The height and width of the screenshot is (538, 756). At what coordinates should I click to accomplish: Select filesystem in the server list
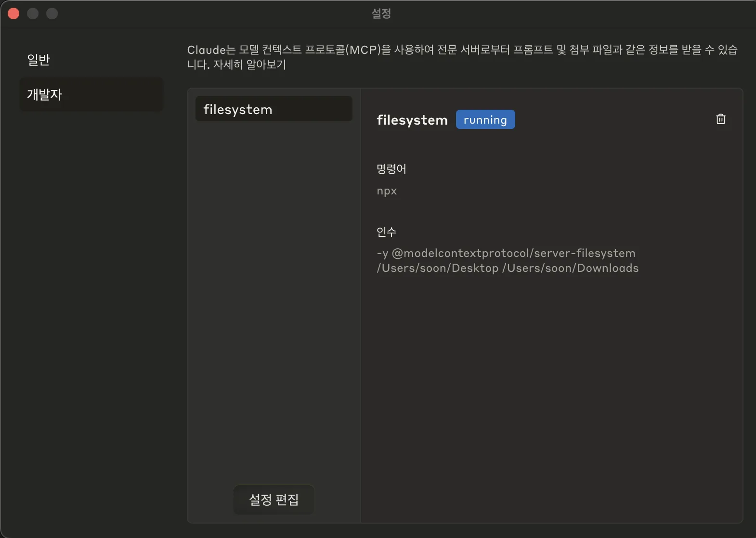tap(274, 109)
